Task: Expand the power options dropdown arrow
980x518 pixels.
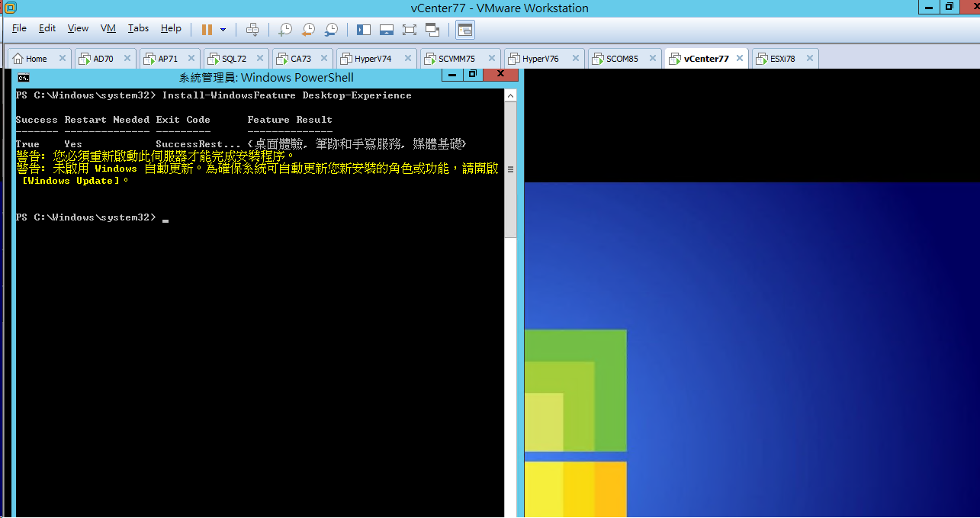Action: 223,30
